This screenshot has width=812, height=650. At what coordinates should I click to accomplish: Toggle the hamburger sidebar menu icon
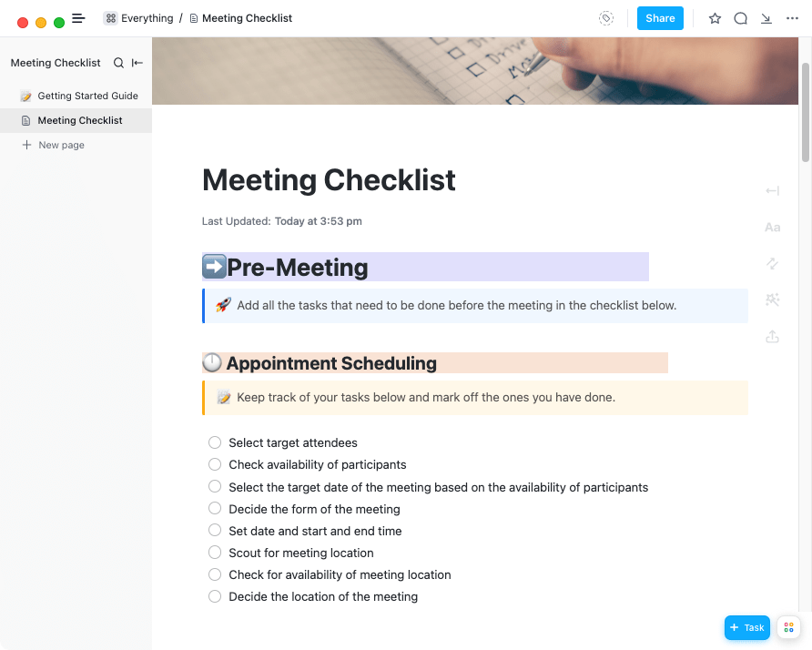point(78,18)
